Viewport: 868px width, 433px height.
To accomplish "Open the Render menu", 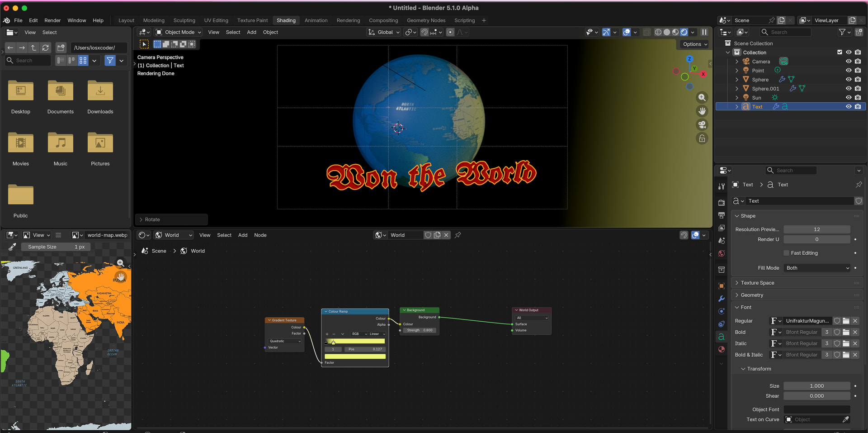I will pos(52,20).
